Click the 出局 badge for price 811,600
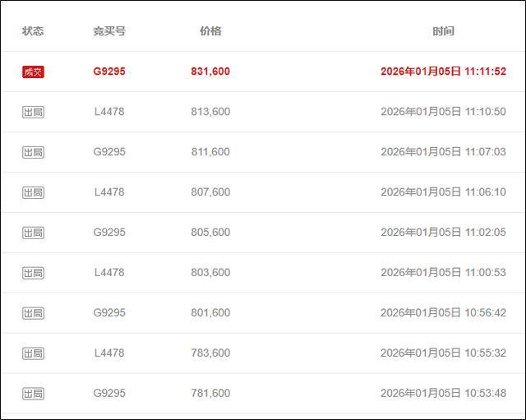The width and height of the screenshot is (526, 420). click(x=33, y=153)
